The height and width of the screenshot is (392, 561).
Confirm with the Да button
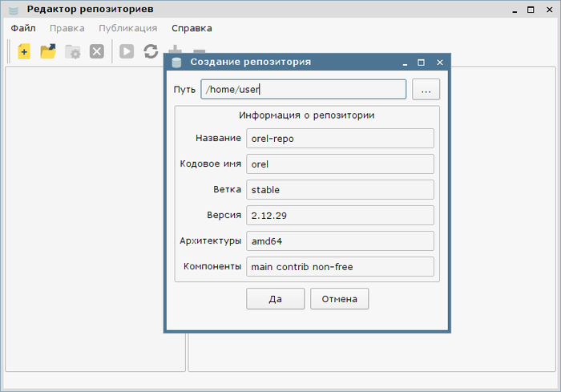click(x=275, y=299)
